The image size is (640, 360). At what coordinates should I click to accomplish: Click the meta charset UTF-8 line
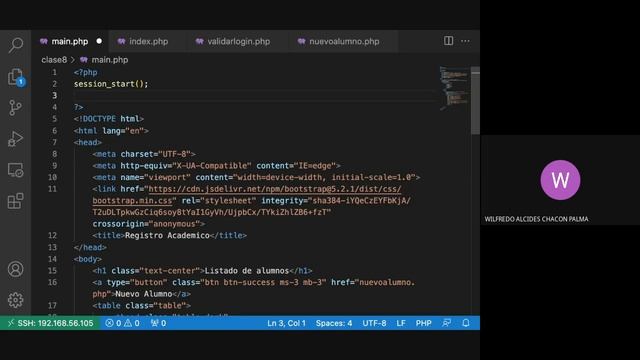pyautogui.click(x=144, y=154)
